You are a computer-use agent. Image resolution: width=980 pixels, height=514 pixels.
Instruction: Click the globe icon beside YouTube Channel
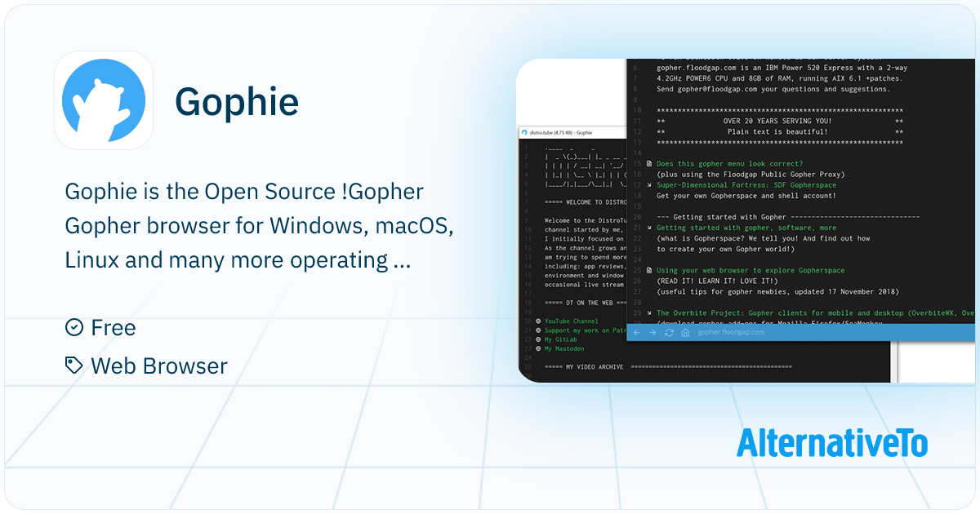537,321
